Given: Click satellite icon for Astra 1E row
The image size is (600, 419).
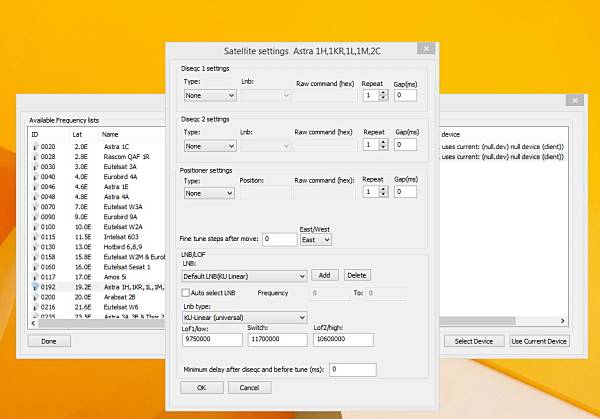Looking at the screenshot, I should point(35,187).
